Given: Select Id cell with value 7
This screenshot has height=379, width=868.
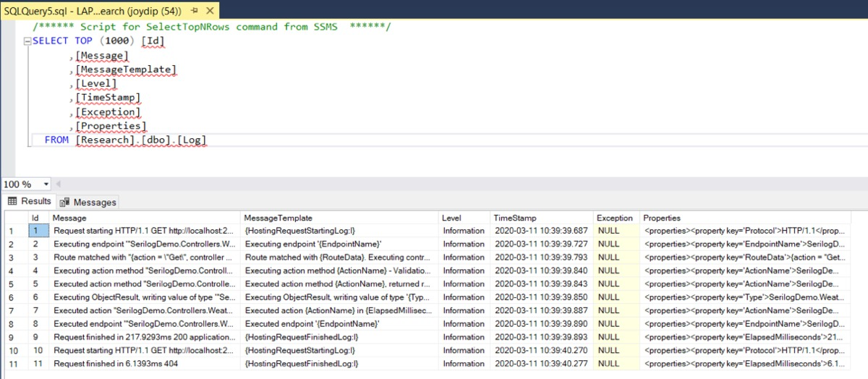Looking at the screenshot, I should click(x=38, y=310).
